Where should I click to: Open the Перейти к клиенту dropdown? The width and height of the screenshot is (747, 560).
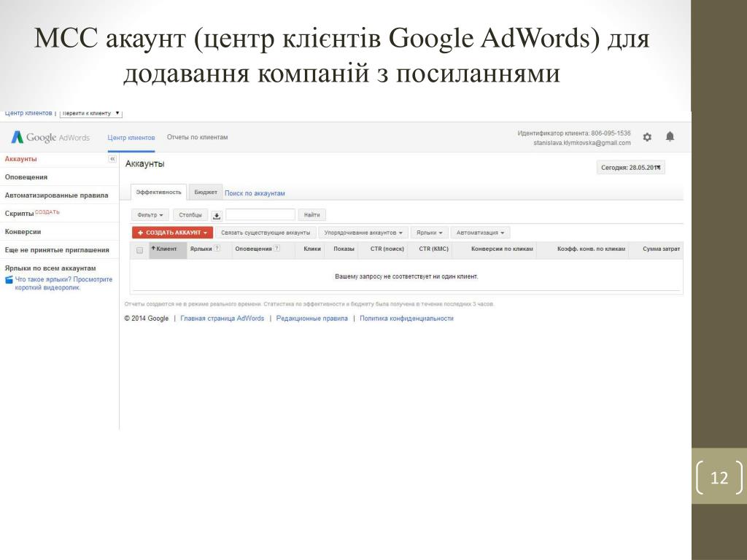point(90,113)
